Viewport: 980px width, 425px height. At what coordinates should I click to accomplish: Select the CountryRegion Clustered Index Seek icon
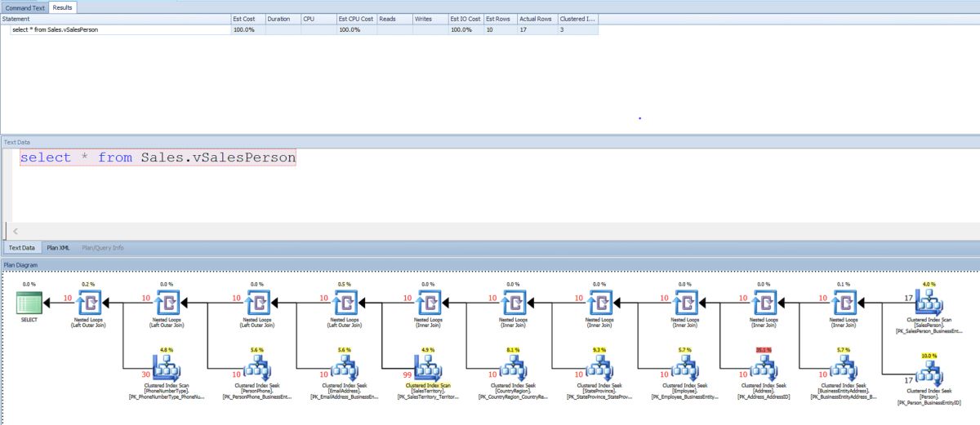[513, 368]
